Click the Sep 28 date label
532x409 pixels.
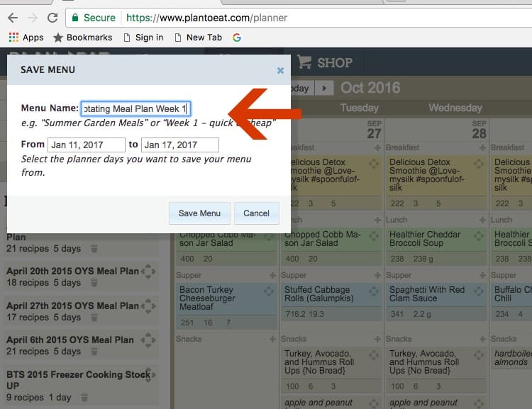click(479, 130)
